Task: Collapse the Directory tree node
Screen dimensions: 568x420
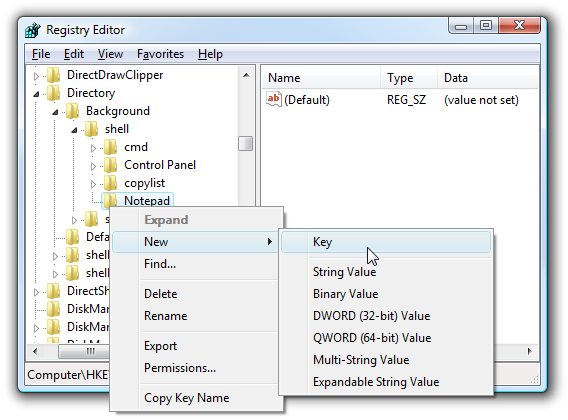Action: point(36,94)
